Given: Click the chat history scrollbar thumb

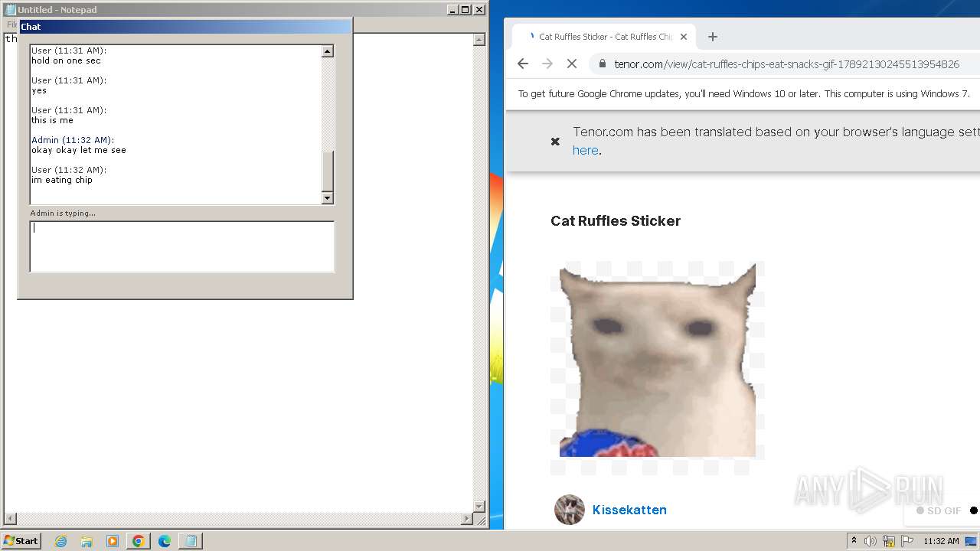Looking at the screenshot, I should point(328,171).
